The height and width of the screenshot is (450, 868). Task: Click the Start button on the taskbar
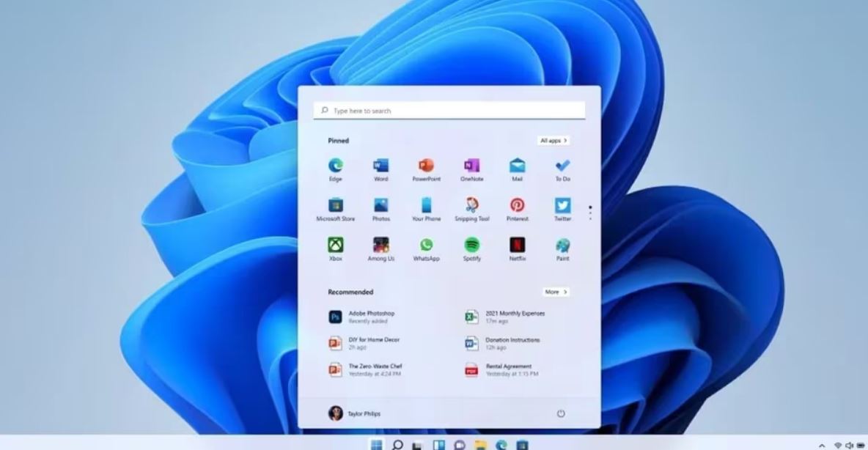click(x=376, y=444)
